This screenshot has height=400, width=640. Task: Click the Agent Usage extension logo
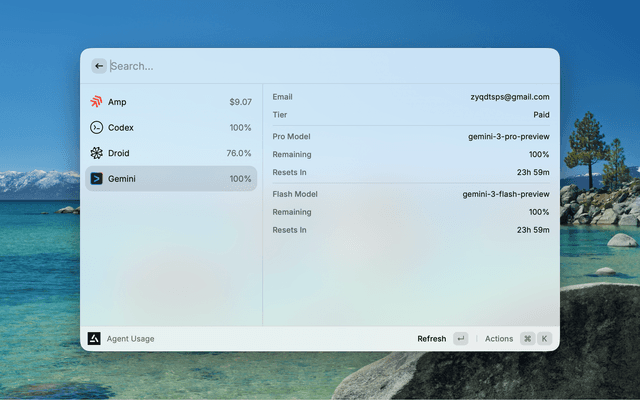pyautogui.click(x=94, y=339)
